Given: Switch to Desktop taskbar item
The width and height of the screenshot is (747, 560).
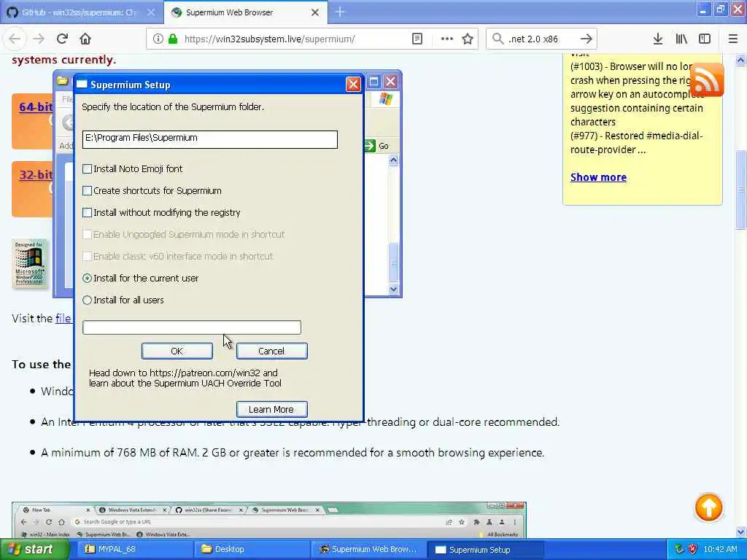Looking at the screenshot, I should (x=250, y=549).
